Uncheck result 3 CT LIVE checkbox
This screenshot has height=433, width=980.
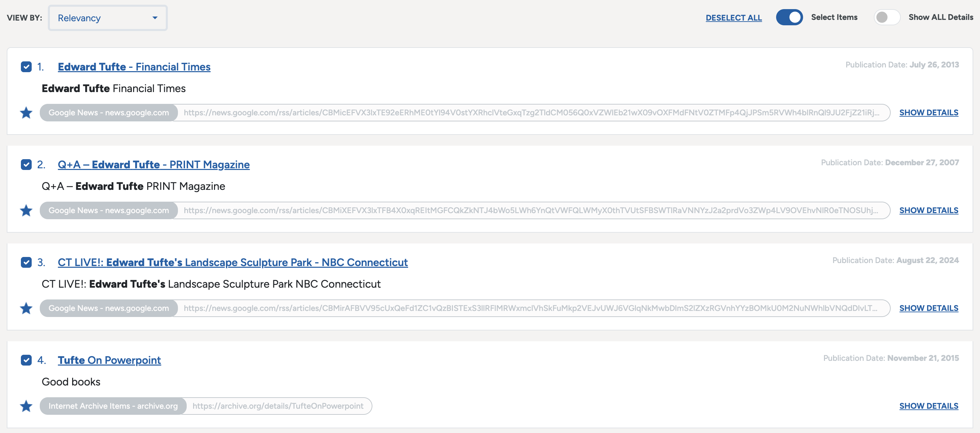click(26, 262)
